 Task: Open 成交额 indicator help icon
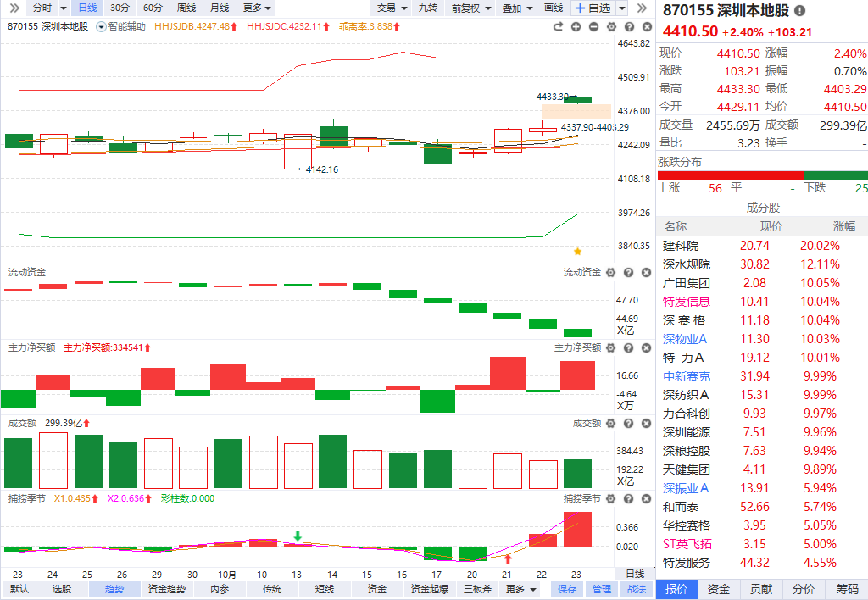[x=628, y=424]
